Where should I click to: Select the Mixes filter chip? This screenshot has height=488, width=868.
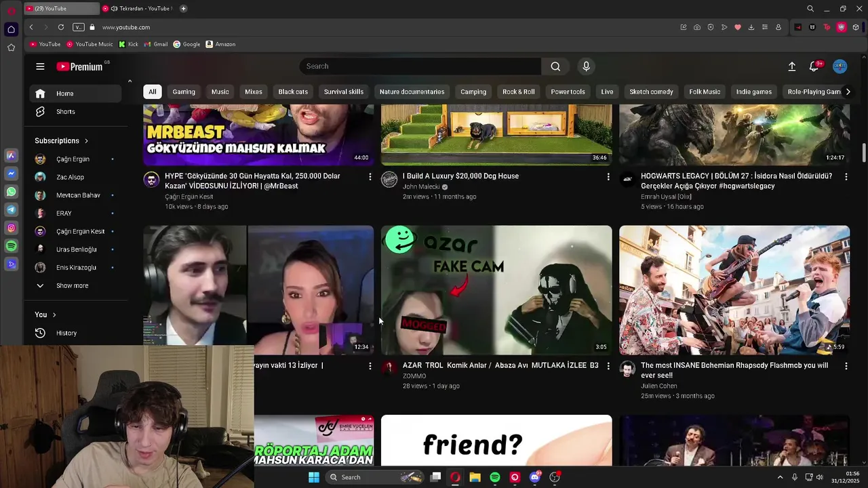coord(254,91)
